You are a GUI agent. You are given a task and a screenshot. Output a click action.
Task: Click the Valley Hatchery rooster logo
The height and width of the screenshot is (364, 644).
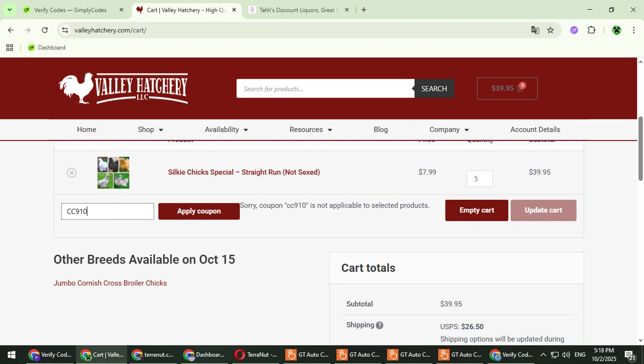point(123,88)
